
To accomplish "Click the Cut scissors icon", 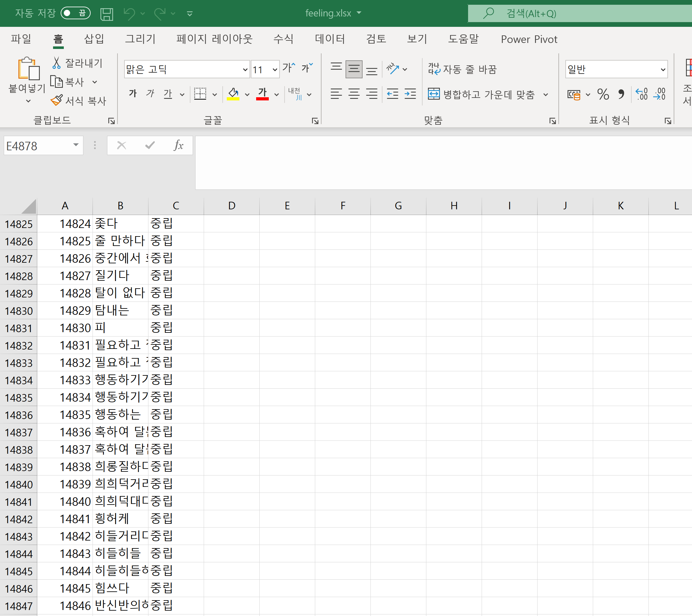I will point(57,63).
